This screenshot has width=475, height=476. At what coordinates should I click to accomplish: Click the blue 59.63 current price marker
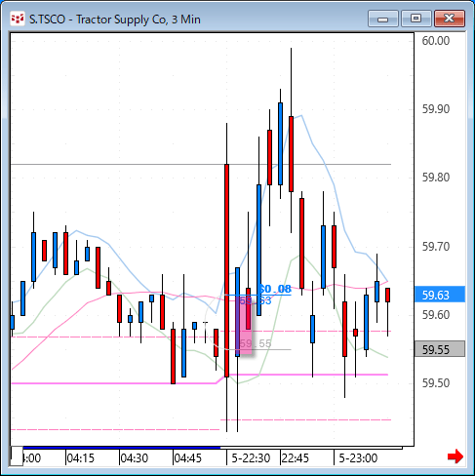[x=440, y=295]
